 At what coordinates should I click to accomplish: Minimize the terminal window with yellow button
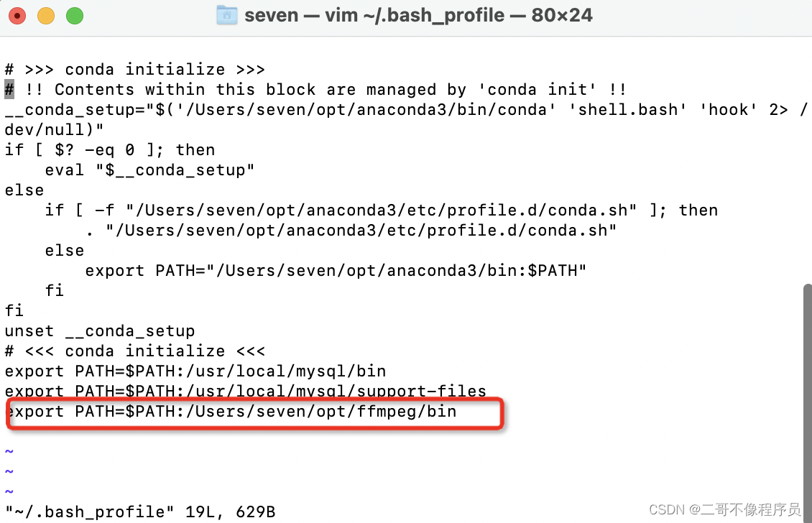[x=46, y=15]
